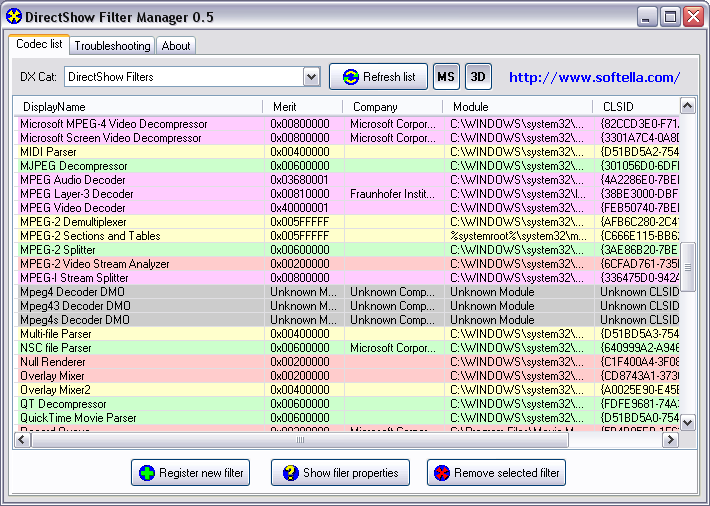Select the QuickTime Movie Parser row
Screen dimensions: 710x506
(x=349, y=418)
